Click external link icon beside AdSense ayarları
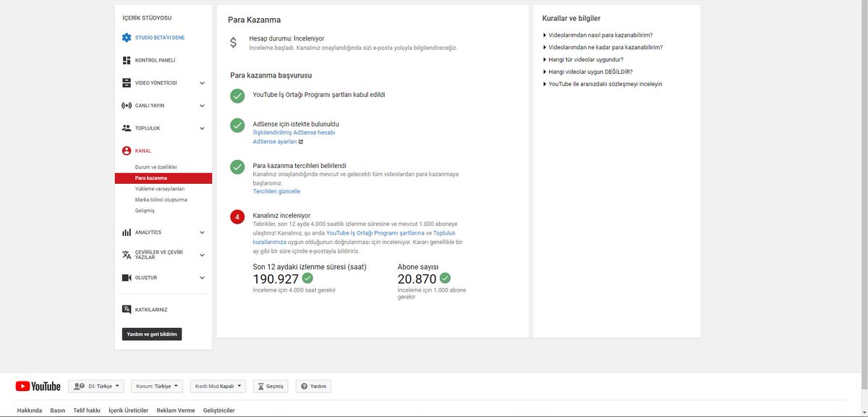The width and height of the screenshot is (868, 417). (301, 142)
